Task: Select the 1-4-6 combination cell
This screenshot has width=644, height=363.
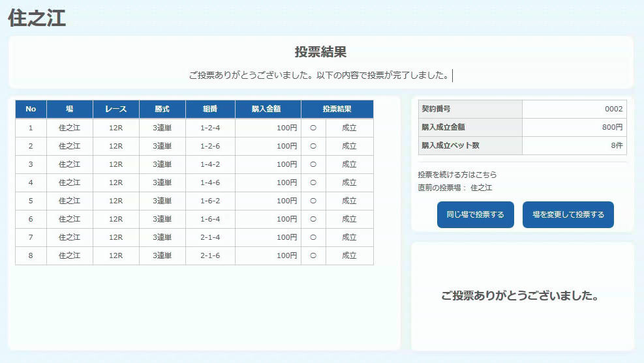Action: click(210, 182)
